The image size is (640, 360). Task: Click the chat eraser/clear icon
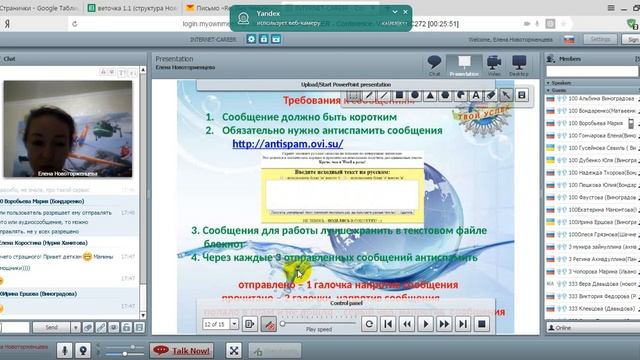88,327
